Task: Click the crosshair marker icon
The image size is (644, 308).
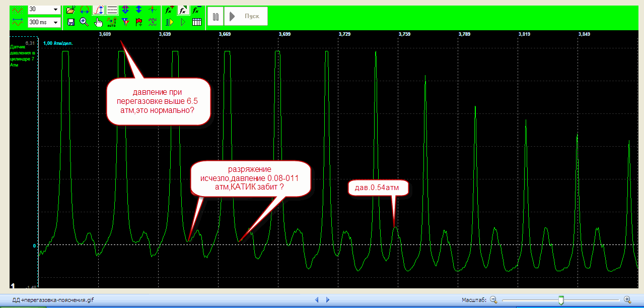Action: 153,10
